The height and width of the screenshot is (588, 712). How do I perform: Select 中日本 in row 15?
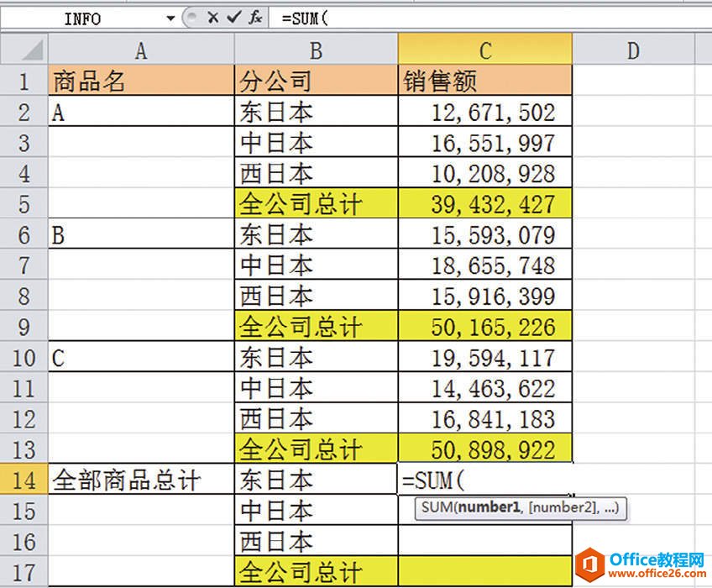[316, 510]
